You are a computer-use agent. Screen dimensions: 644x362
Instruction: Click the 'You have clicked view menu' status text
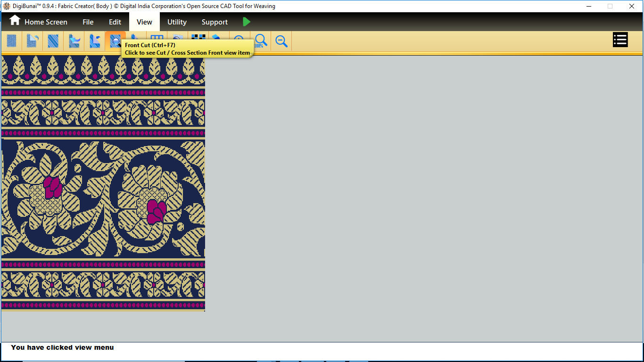(x=62, y=347)
